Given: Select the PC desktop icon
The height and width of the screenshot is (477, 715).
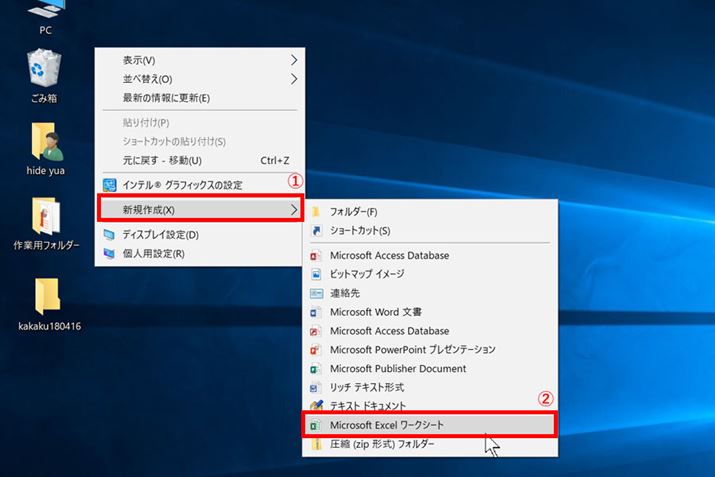Looking at the screenshot, I should tap(45, 16).
